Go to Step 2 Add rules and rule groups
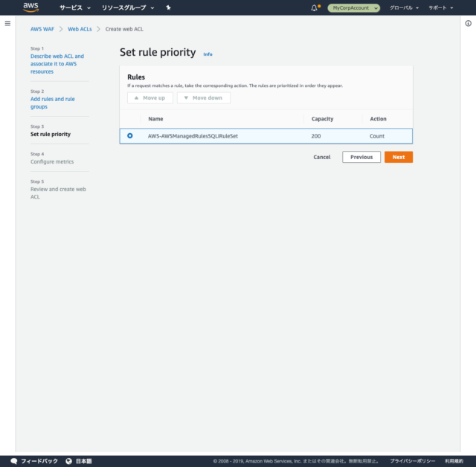 click(x=53, y=103)
